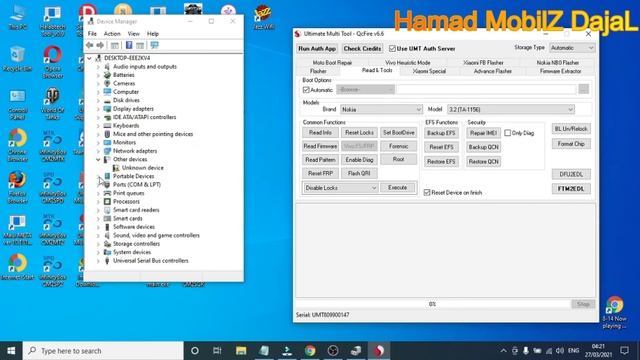The height and width of the screenshot is (360, 640).
Task: Open Device Manager's File menu
Action: [x=92, y=34]
